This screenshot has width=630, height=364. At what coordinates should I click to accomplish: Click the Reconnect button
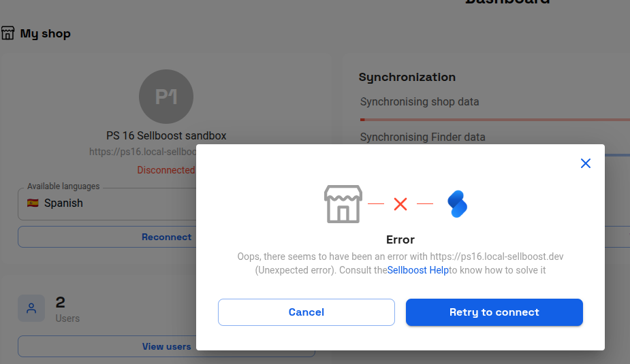(166, 237)
